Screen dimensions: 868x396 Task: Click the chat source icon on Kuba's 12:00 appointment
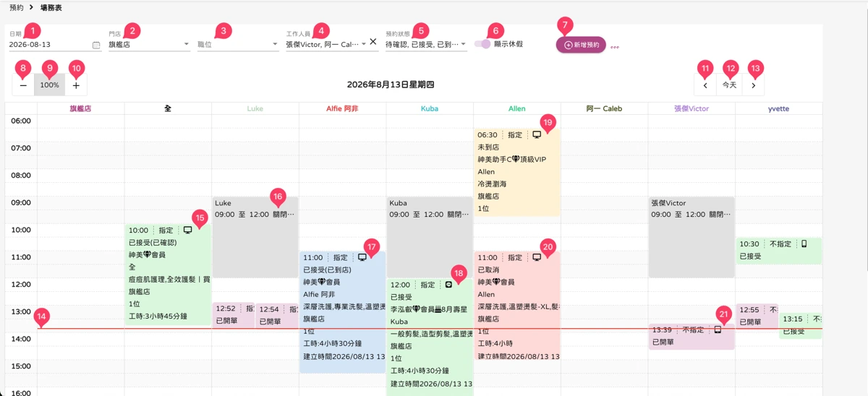pos(448,285)
